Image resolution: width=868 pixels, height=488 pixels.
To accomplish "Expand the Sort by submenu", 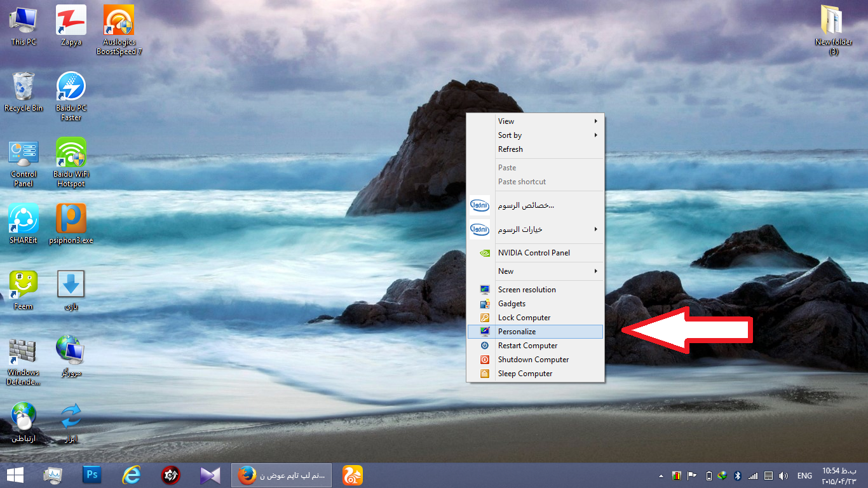I will click(x=535, y=135).
